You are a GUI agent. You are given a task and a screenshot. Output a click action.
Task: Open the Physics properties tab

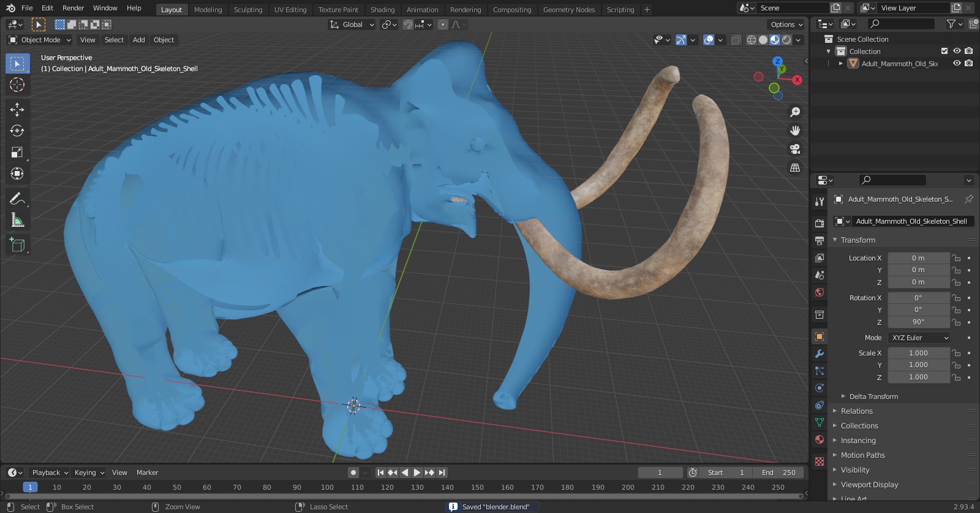[820, 388]
